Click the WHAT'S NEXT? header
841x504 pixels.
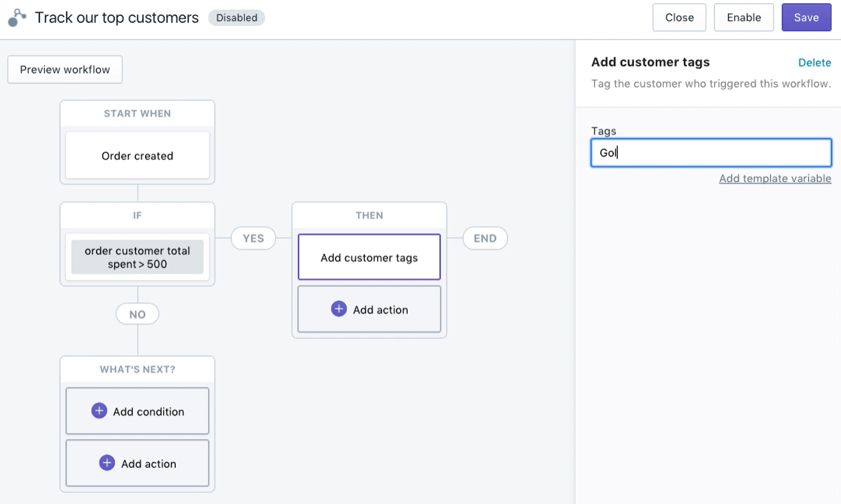click(137, 369)
